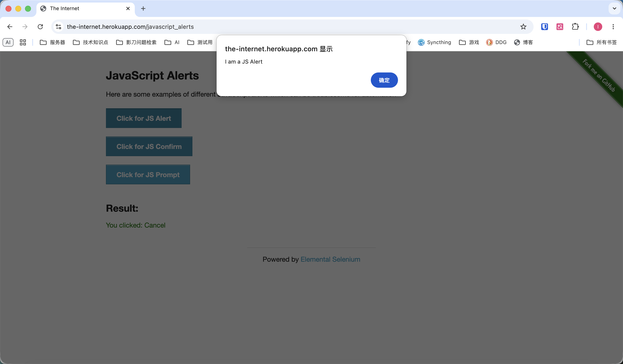The height and width of the screenshot is (364, 623).
Task: Close The Internet tab
Action: tap(128, 8)
